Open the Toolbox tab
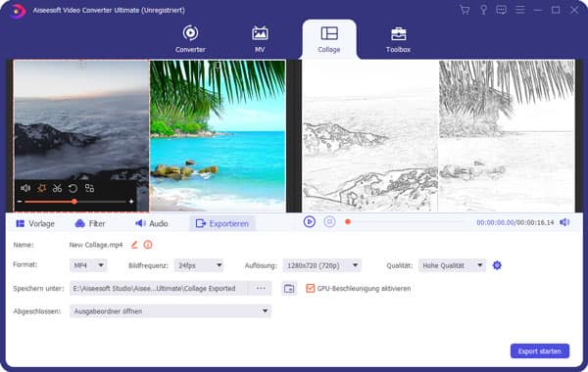The image size is (588, 372). click(x=398, y=39)
